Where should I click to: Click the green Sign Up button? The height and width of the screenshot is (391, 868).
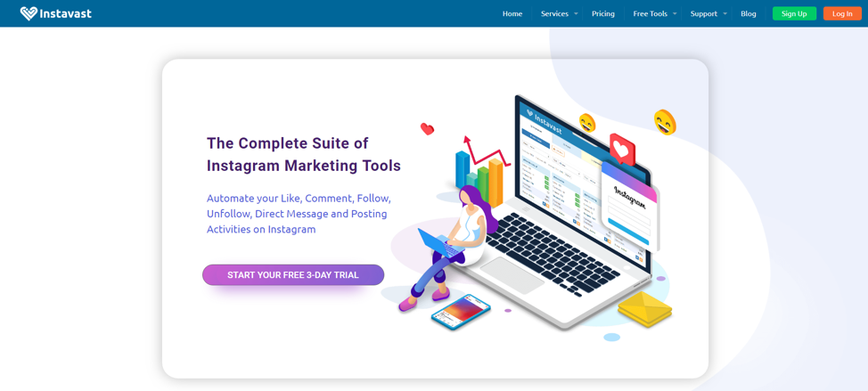pos(794,14)
